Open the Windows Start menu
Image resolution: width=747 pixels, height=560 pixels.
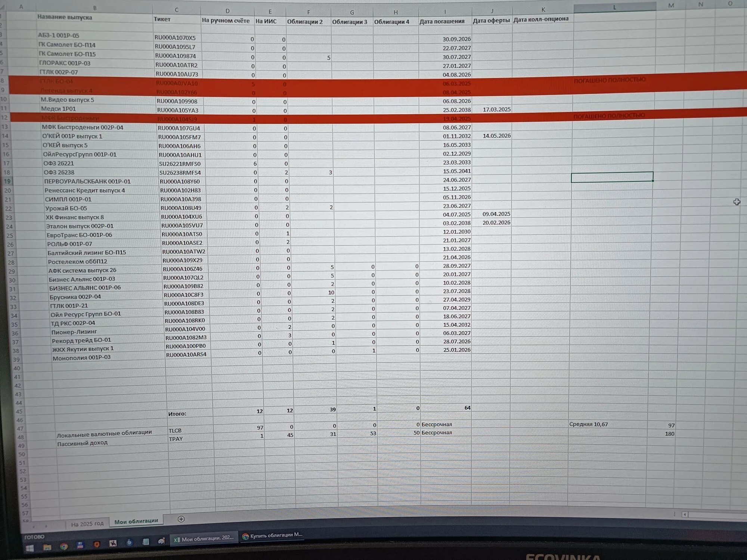(x=30, y=548)
